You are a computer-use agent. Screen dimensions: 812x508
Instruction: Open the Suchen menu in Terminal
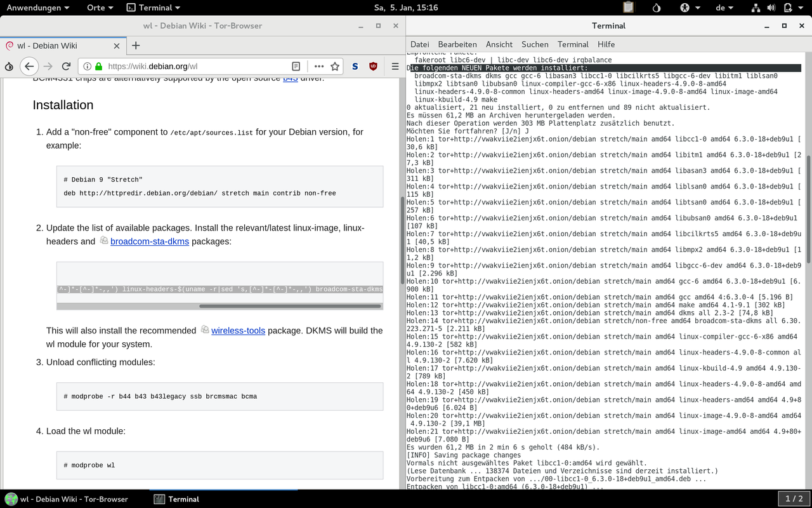point(535,44)
